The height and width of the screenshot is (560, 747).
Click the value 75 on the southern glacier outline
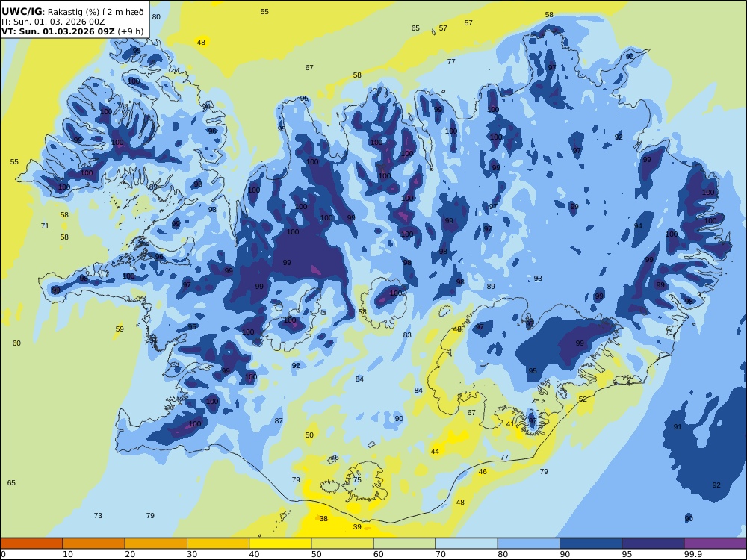pos(357,479)
